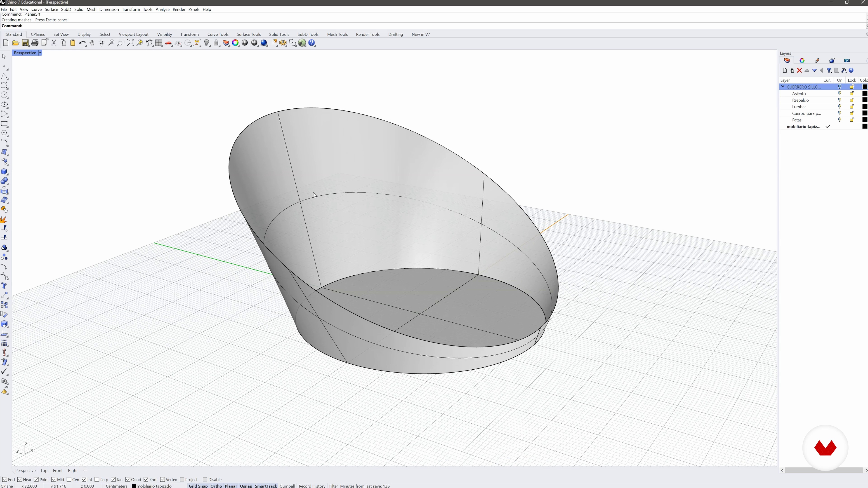Select the Text tool in left sidebar
The image size is (868, 488).
[4, 286]
